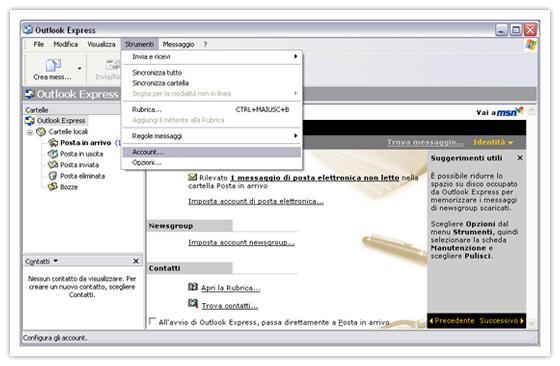Click the address book icon beside Apri la Rubrica
The width and height of the screenshot is (560, 366).
click(x=193, y=286)
